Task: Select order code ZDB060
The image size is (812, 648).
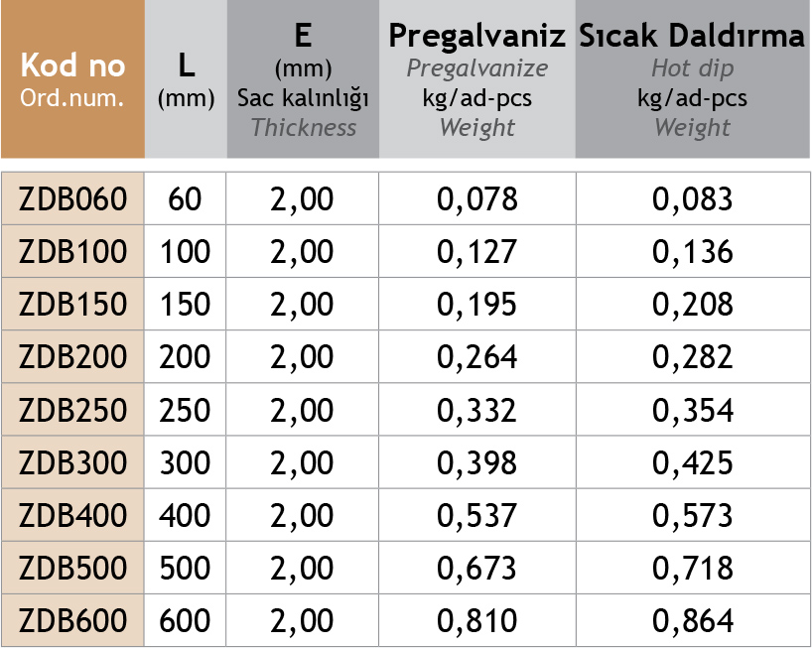Action: (73, 199)
